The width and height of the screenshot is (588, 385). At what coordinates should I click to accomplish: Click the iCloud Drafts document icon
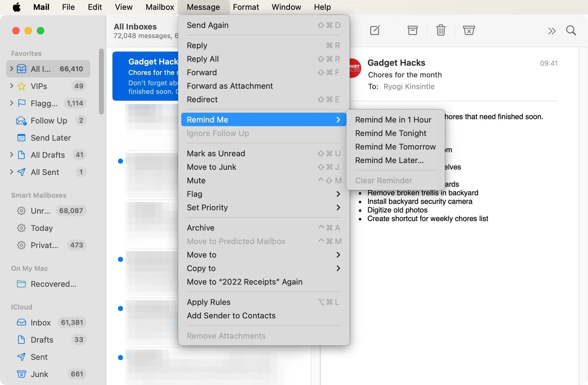tap(21, 340)
